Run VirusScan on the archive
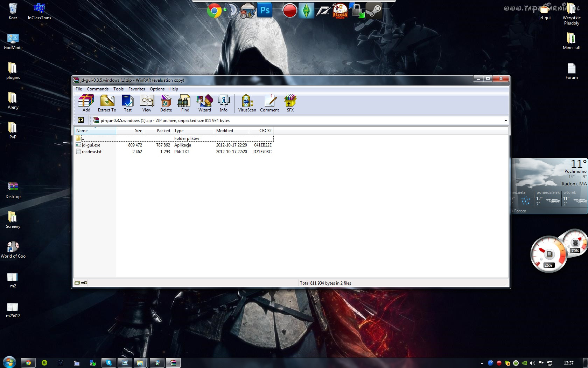Image resolution: width=588 pixels, height=368 pixels. (x=247, y=103)
